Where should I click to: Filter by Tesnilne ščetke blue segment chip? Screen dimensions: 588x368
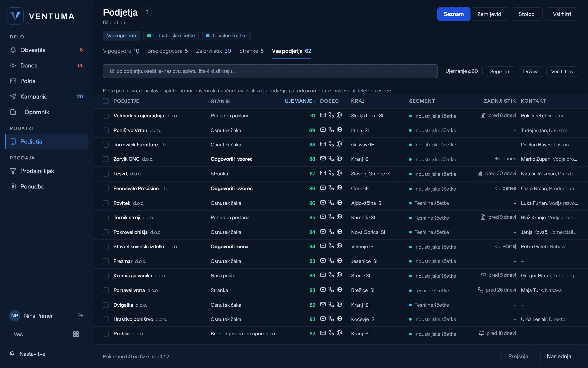coord(226,36)
